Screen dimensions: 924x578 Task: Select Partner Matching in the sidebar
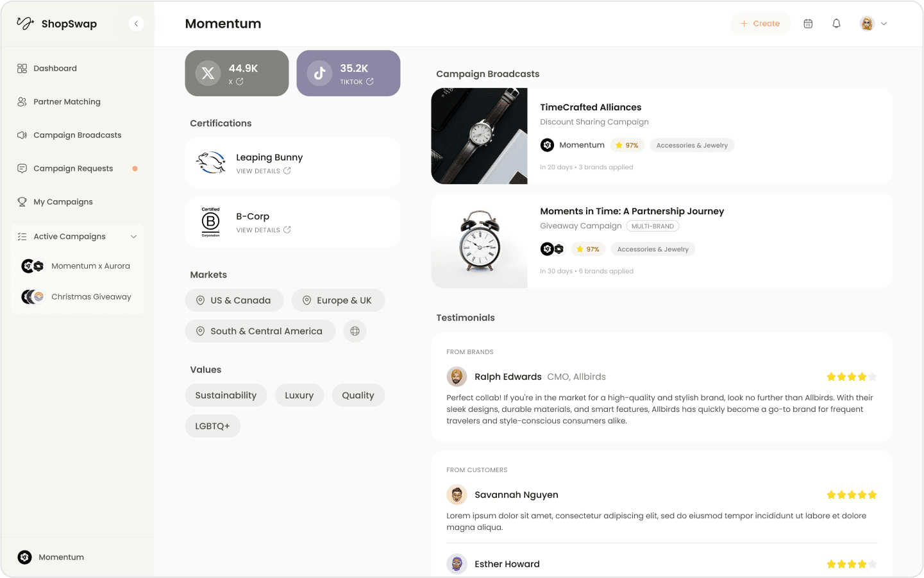point(67,101)
